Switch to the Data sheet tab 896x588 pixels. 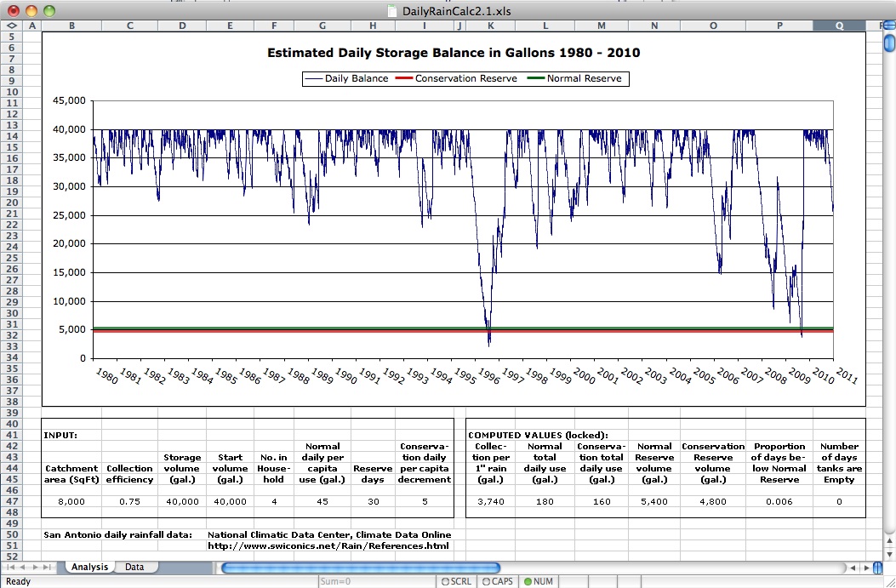[x=134, y=567]
